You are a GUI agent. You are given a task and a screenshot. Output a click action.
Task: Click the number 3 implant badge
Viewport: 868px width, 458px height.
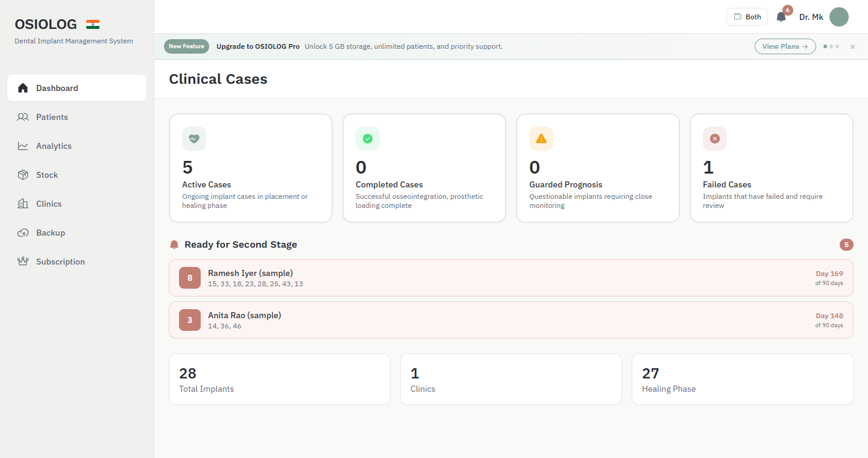(190, 320)
